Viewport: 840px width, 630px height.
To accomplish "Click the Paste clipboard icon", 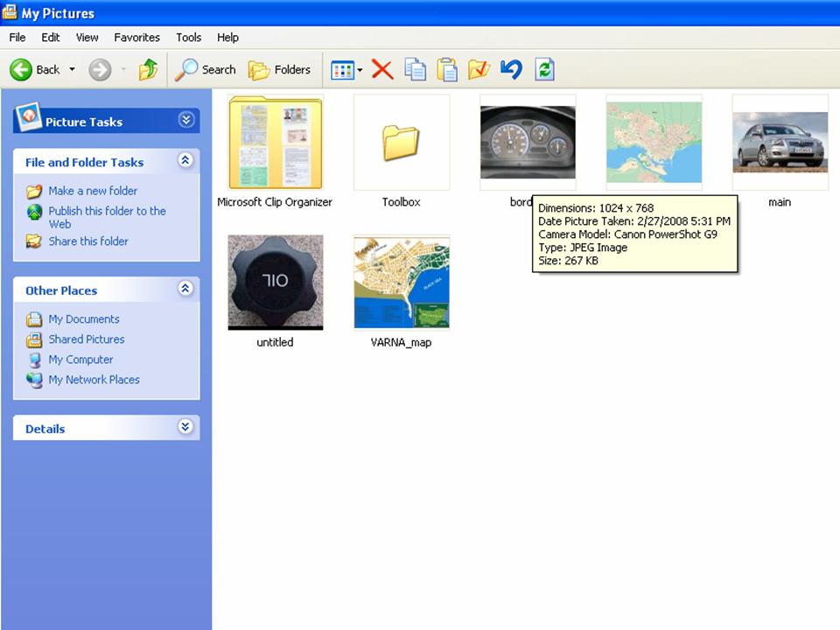I will coord(447,70).
